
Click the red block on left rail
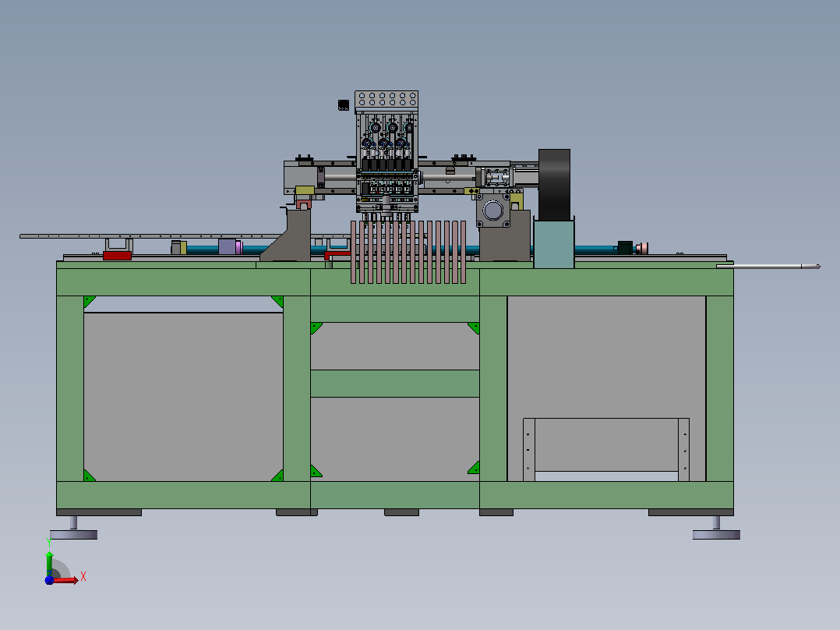(117, 256)
